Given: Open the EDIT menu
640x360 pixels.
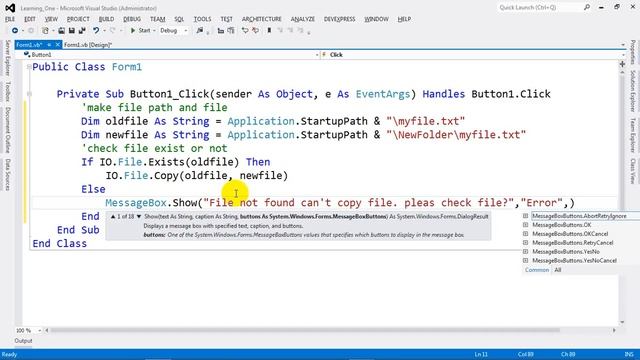Looking at the screenshot, I should point(30,19).
